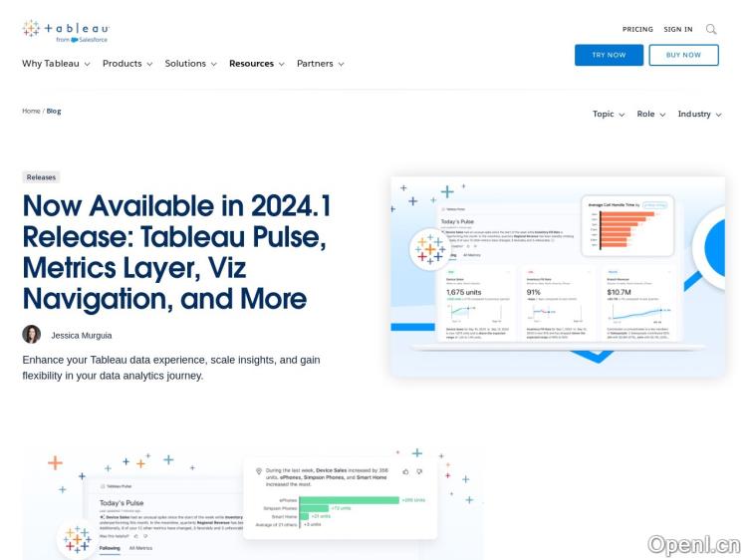Open the Solutions dropdown

(190, 64)
